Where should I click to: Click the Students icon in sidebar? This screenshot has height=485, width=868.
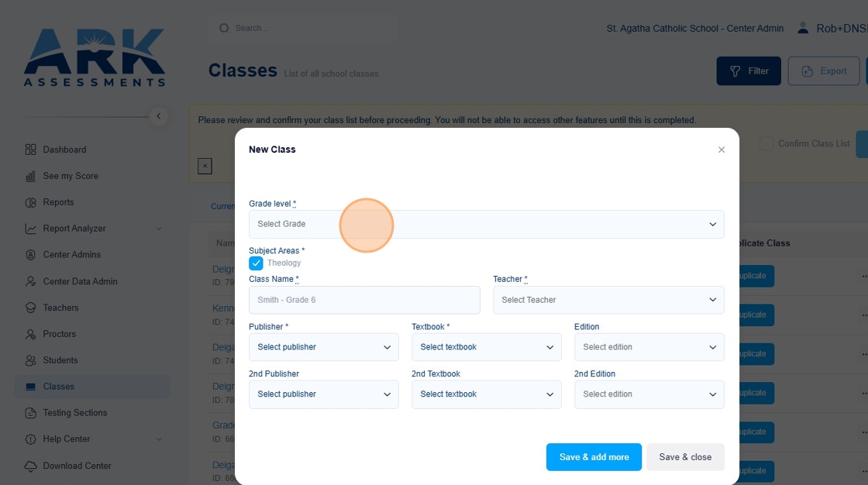pyautogui.click(x=31, y=360)
